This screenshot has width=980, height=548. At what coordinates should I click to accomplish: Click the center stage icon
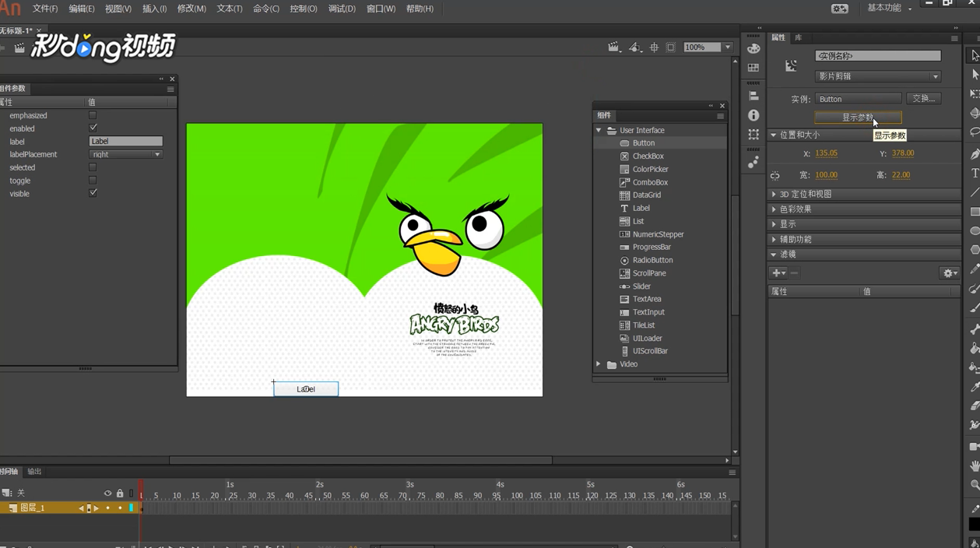point(654,47)
